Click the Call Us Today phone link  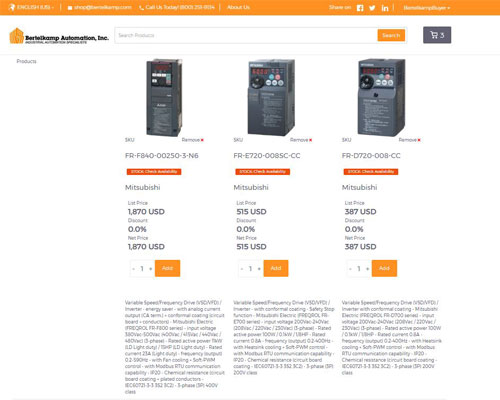point(177,7)
